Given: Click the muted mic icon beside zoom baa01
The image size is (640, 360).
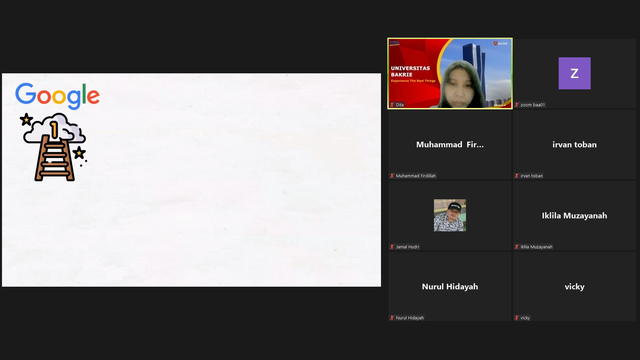Looking at the screenshot, I should 517,105.
